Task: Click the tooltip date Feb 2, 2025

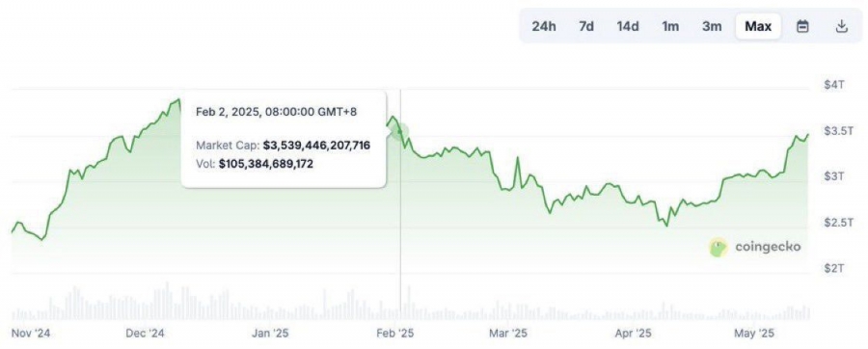Action: (228, 112)
